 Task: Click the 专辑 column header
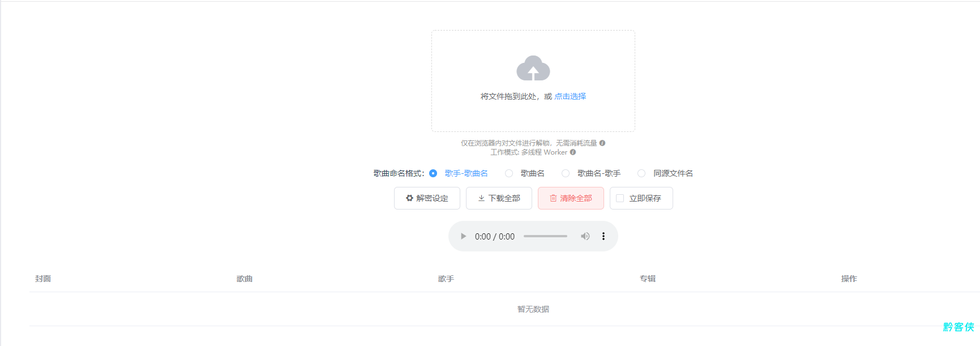tap(648, 279)
